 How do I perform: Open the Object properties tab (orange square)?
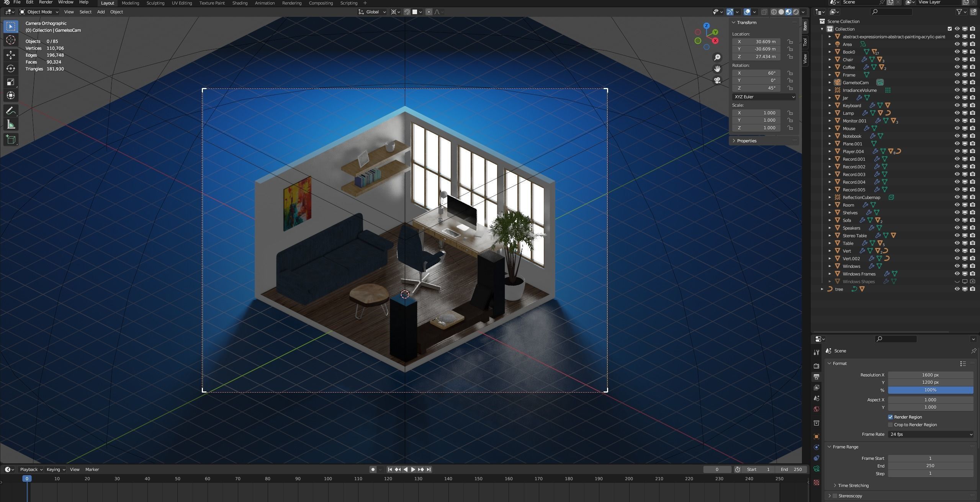816,437
